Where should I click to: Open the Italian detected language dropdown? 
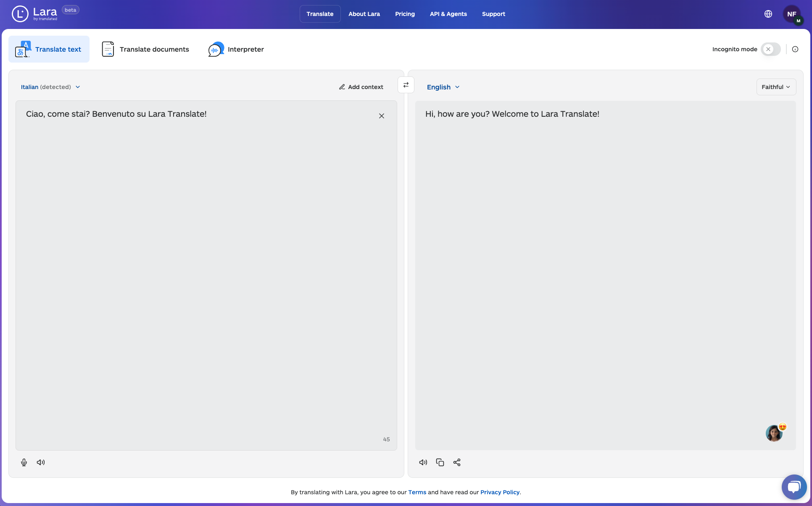tap(50, 87)
